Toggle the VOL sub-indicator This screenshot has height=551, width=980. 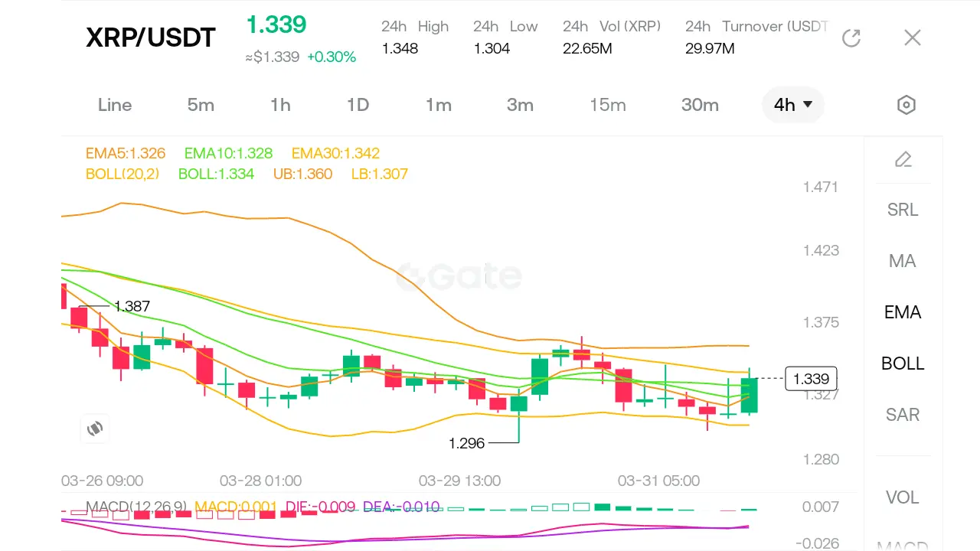coord(903,497)
